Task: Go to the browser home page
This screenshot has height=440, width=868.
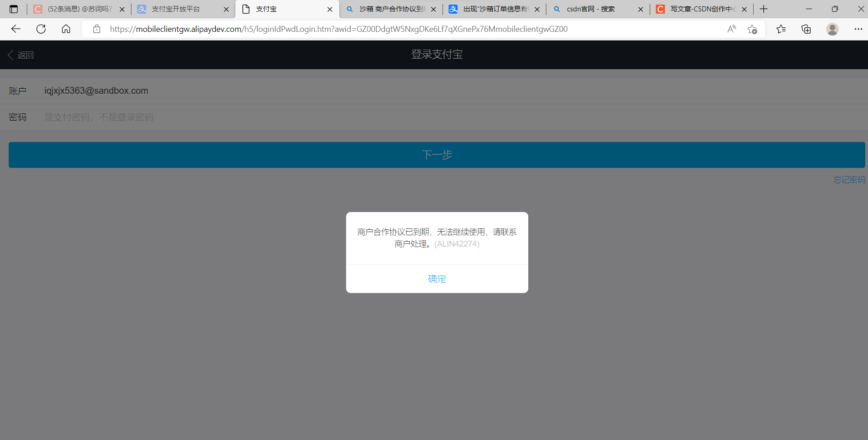Action: tap(66, 29)
